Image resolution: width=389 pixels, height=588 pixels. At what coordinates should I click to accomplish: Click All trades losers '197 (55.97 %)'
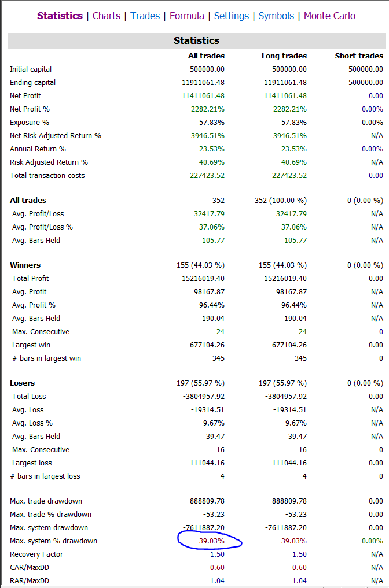pos(200,383)
